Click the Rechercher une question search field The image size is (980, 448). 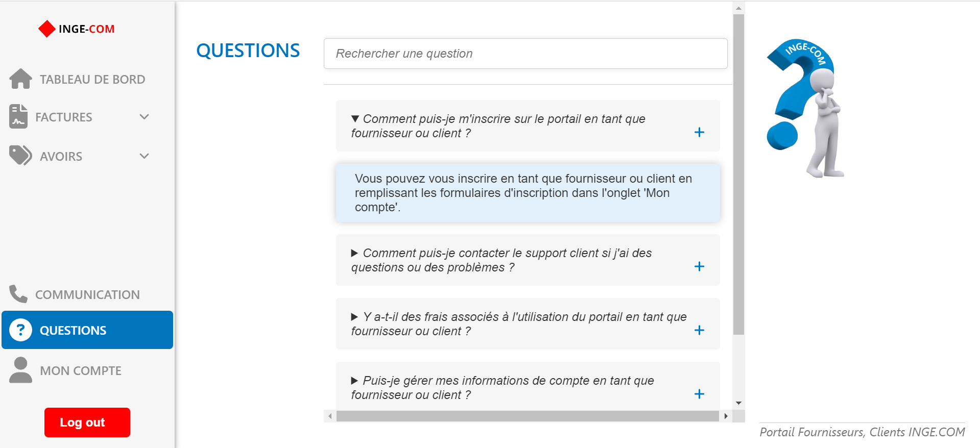pos(525,54)
